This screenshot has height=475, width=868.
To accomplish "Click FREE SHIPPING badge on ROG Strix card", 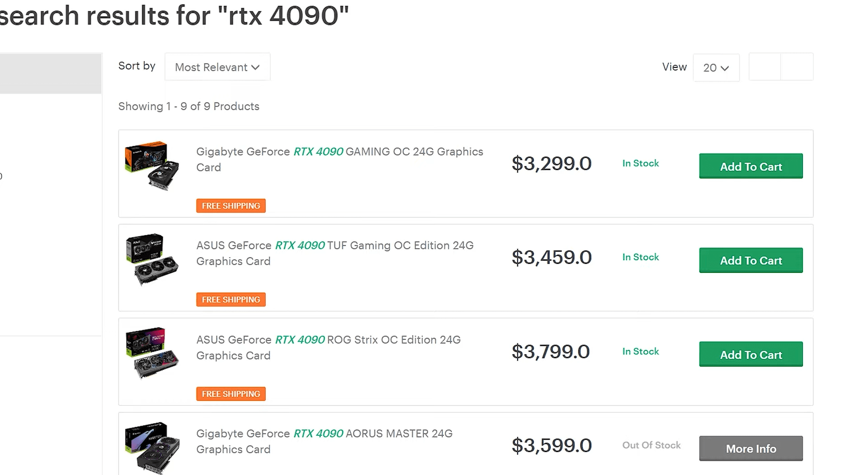I will 231,394.
